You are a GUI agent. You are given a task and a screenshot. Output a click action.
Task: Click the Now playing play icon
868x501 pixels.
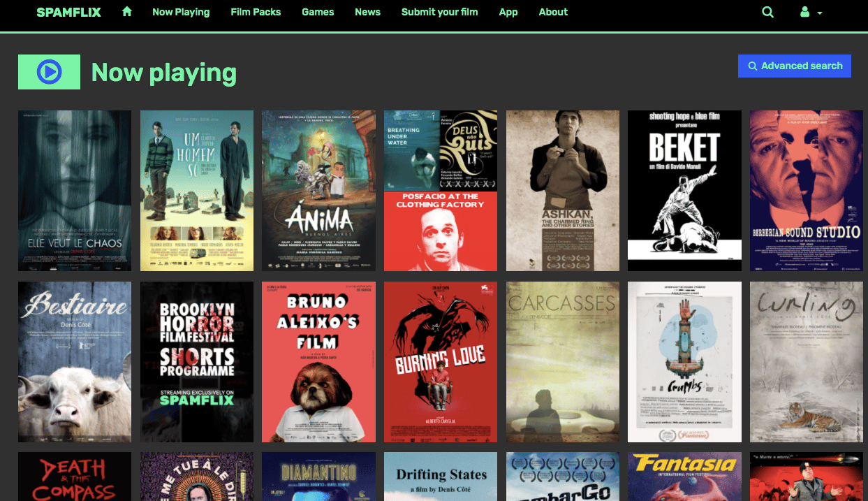(x=49, y=72)
